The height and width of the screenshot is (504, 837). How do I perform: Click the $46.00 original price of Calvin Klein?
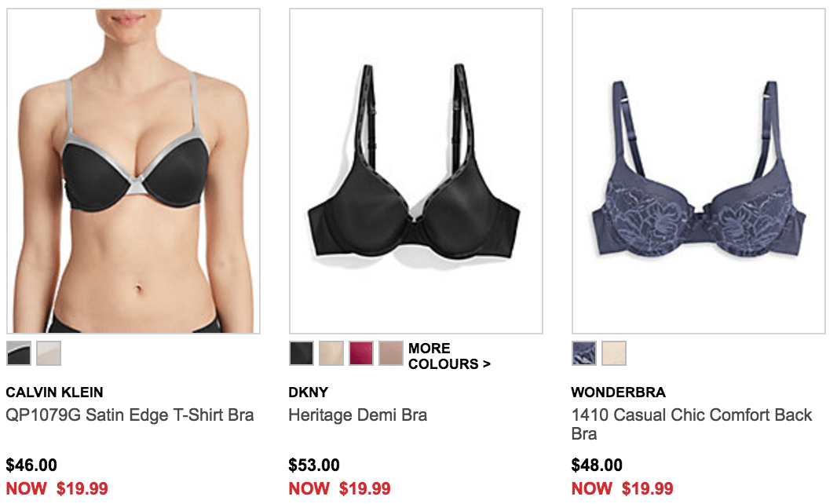31,465
